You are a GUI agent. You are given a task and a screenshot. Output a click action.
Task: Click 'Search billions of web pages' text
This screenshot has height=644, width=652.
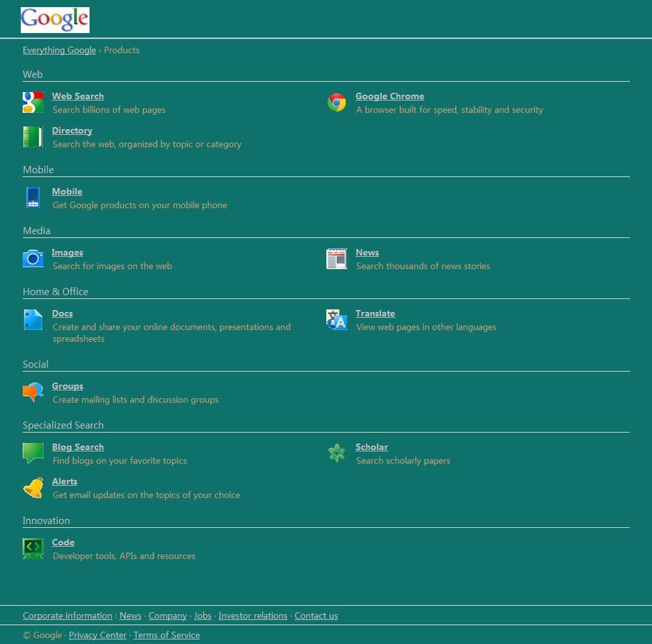coord(109,110)
